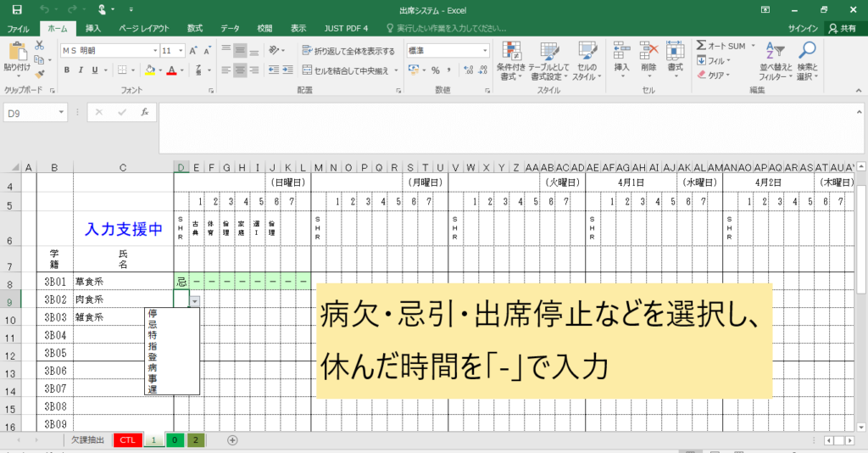Select 忌 from the dropdown list
This screenshot has height=453, width=868.
[x=153, y=324]
